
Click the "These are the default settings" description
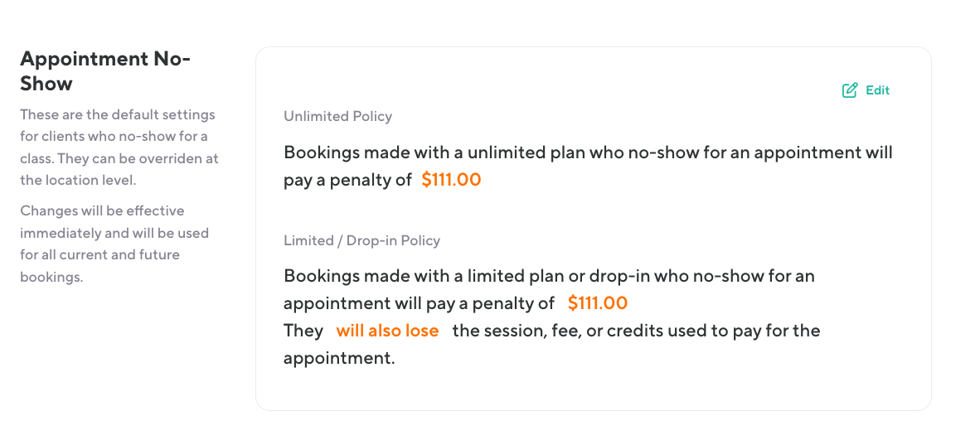click(118, 114)
